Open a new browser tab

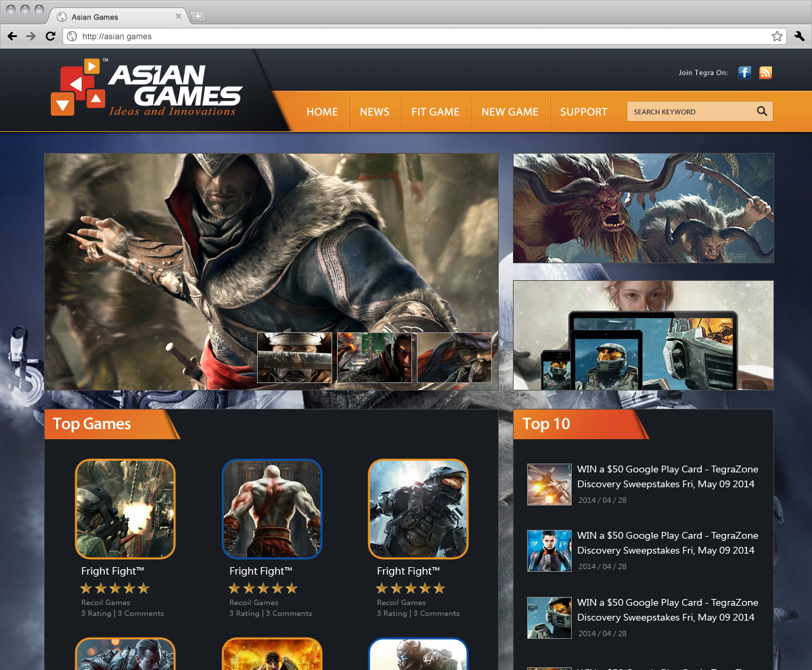(198, 16)
